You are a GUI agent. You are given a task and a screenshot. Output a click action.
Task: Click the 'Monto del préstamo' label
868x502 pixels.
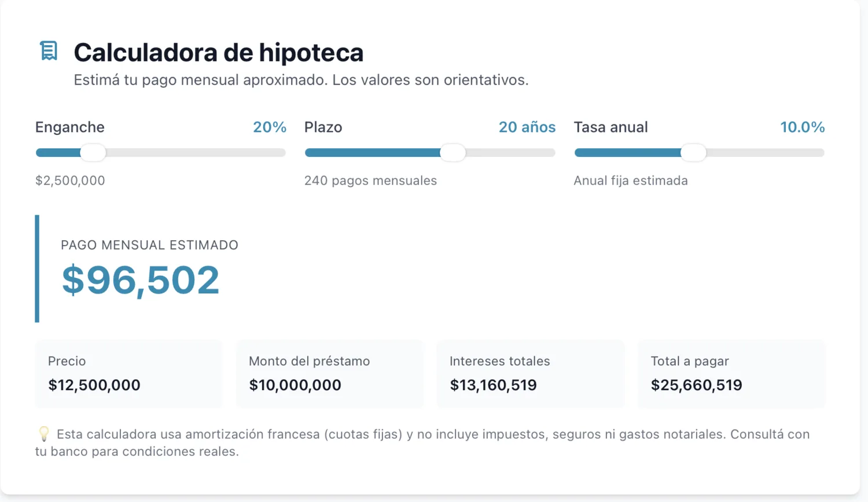(x=310, y=361)
